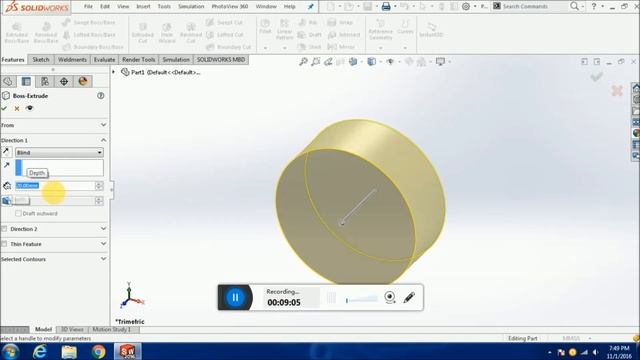Open the Blind end condition dropdown

59,152
